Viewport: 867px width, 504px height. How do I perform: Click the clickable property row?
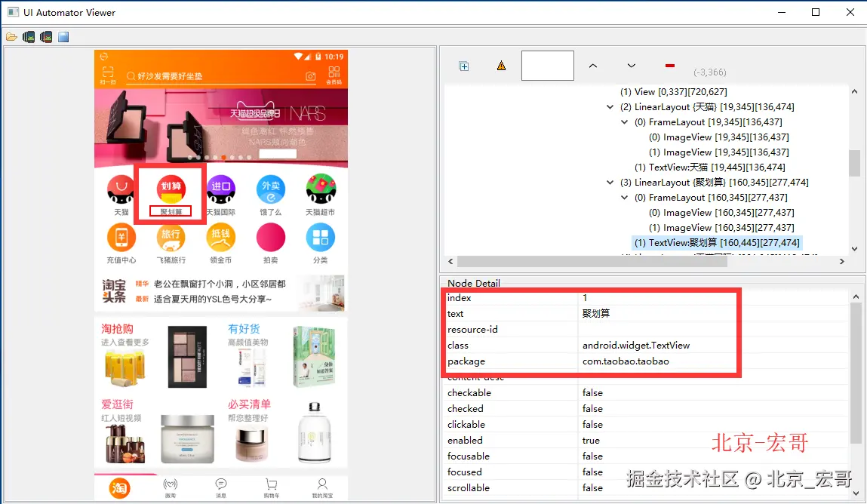pyautogui.click(x=647, y=425)
